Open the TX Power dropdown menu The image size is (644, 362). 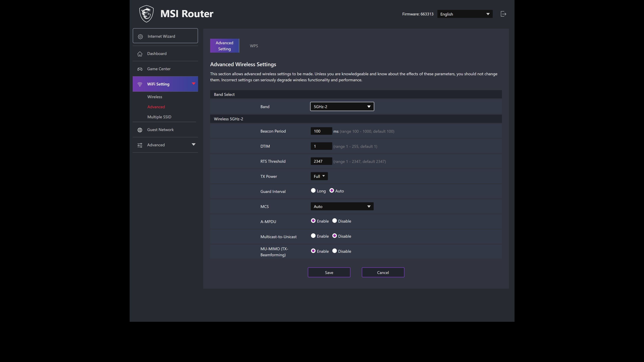point(318,176)
